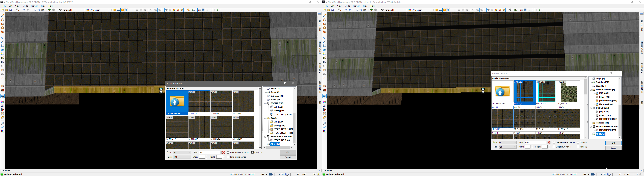Open the Prefabs menu in GZDoom Builder
This screenshot has width=644, height=176.
[x=34, y=6]
